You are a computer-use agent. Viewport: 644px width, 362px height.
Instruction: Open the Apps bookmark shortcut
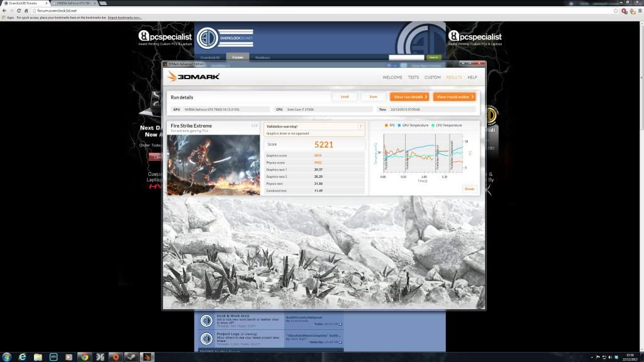[8, 18]
